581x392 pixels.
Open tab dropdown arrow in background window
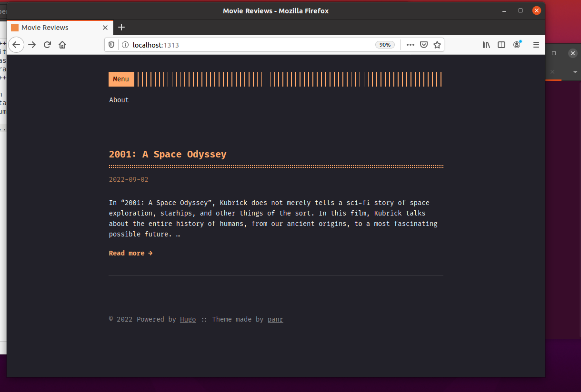click(x=575, y=72)
